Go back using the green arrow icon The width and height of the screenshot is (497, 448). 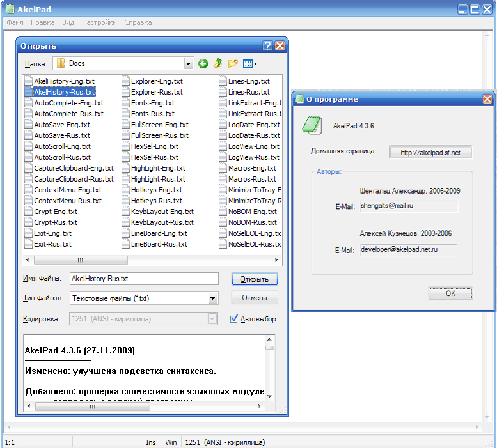coord(203,63)
